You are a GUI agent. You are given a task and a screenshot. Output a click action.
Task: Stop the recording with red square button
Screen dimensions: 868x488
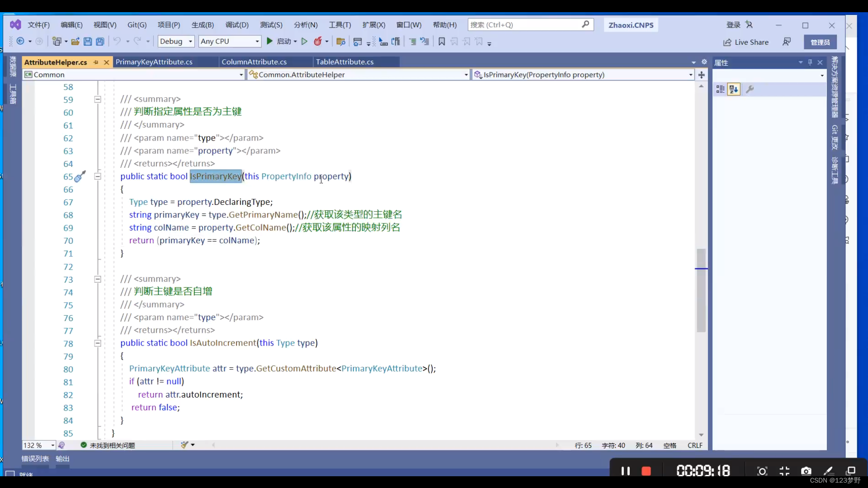point(646,471)
